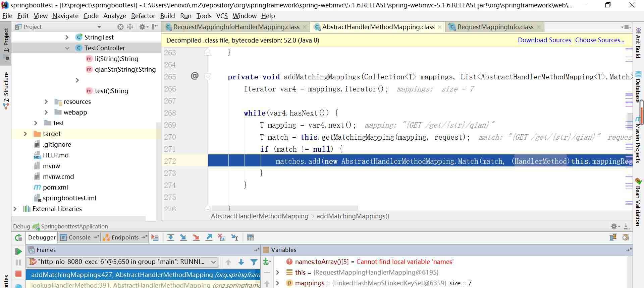Open the Ant Build tool window
The image size is (644, 288).
(x=638, y=43)
